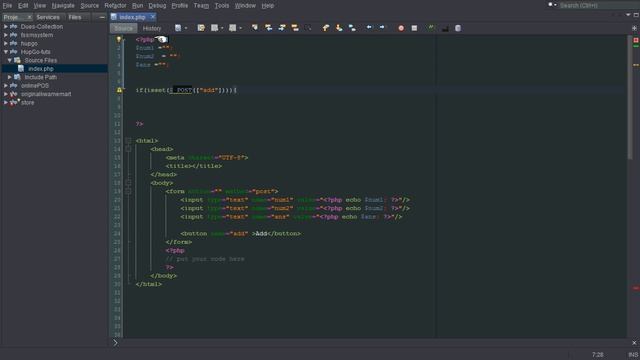Screen dimensions: 640x360
Task: Close the Projects tab
Action: 29,17
